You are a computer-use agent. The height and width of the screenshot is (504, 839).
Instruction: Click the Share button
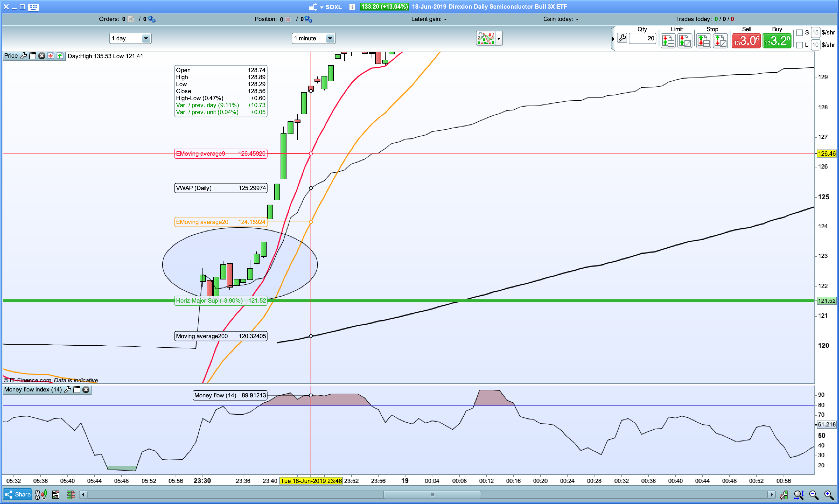(18, 495)
